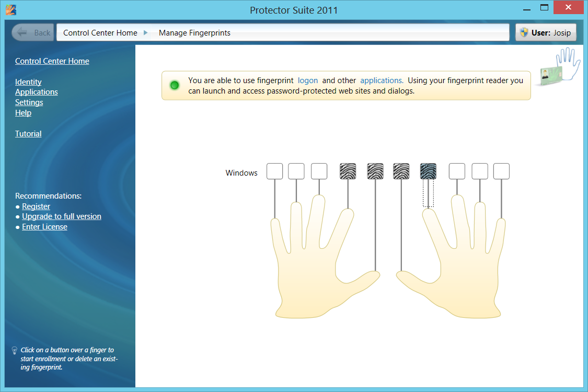Viewport: 588px width, 392px height.
Task: Go back using the Back button
Action: (x=33, y=32)
